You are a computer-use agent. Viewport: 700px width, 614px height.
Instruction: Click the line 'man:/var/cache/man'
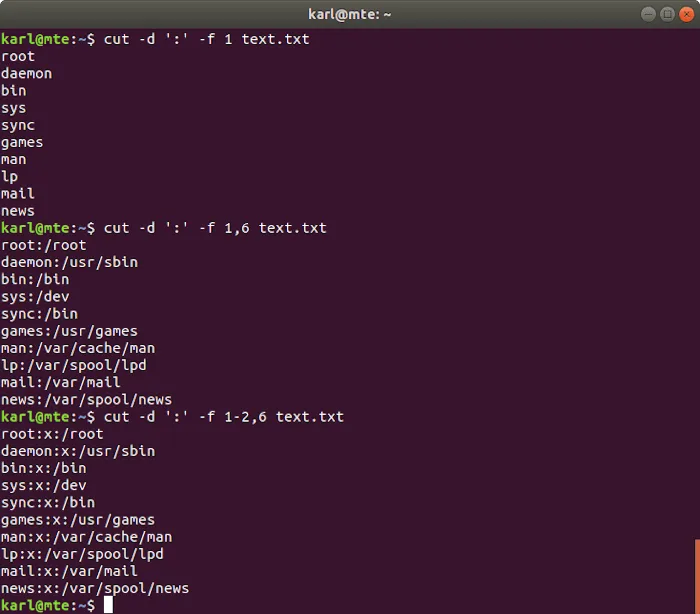click(78, 348)
